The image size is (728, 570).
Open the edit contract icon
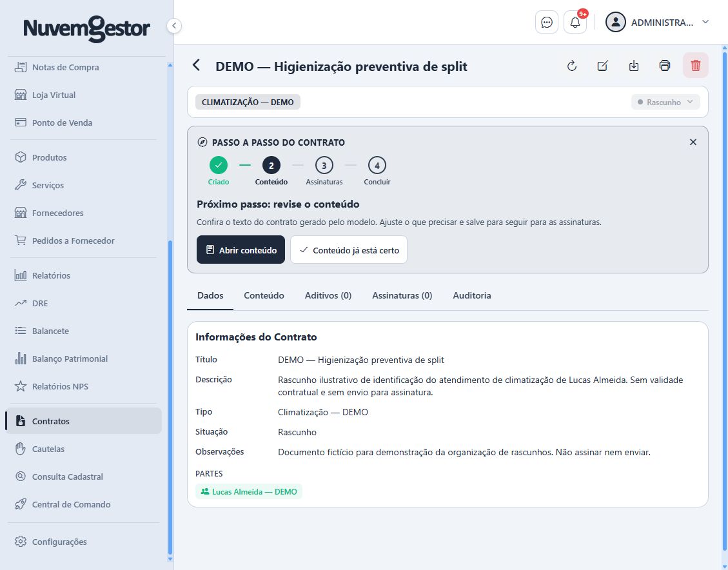tap(603, 66)
